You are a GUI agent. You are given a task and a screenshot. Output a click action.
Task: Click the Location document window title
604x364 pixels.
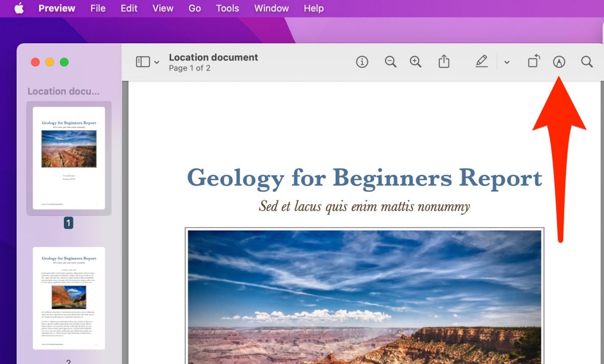point(213,57)
